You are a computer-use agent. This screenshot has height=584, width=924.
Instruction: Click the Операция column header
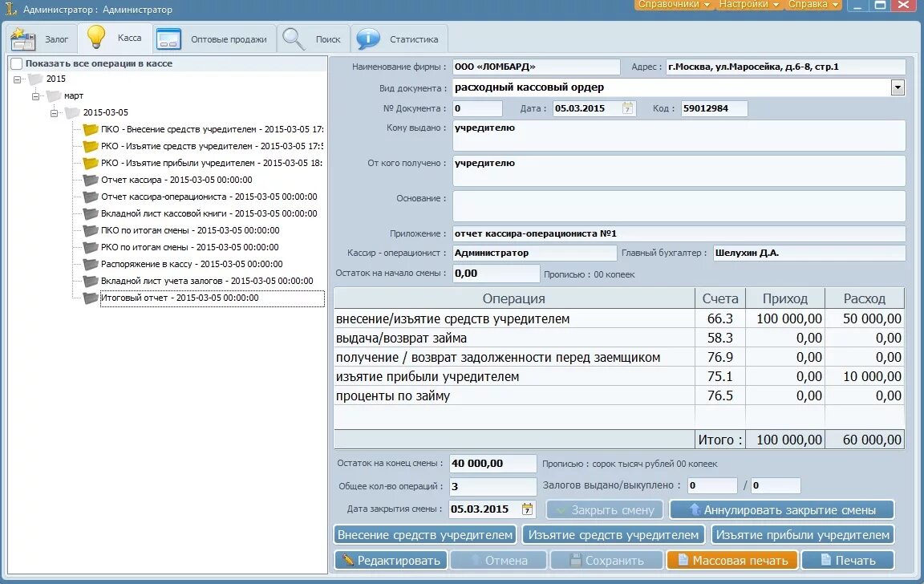click(514, 298)
